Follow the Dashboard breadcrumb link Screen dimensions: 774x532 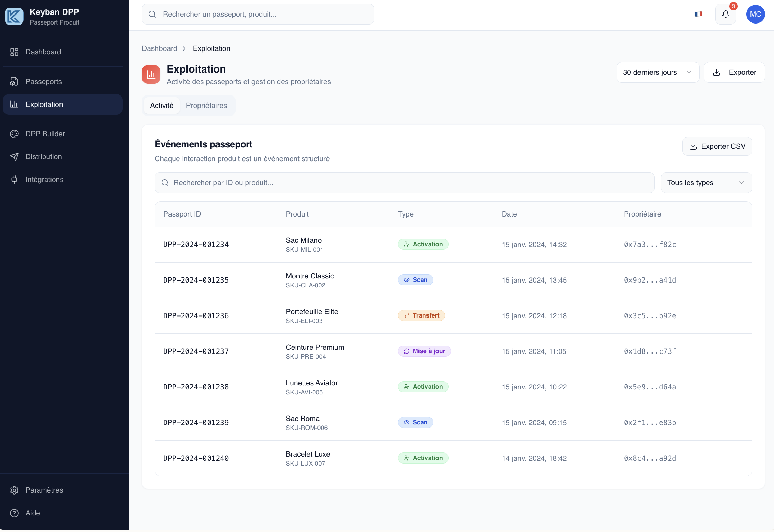159,48
